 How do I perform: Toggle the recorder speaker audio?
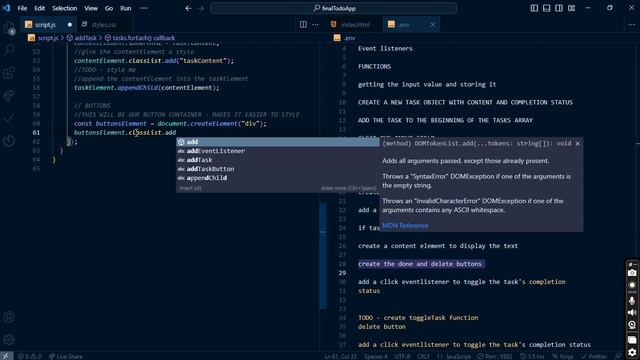point(632,312)
